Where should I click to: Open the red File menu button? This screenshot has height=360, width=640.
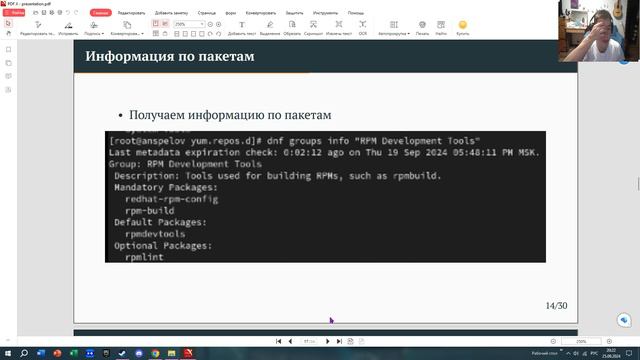coord(14,13)
